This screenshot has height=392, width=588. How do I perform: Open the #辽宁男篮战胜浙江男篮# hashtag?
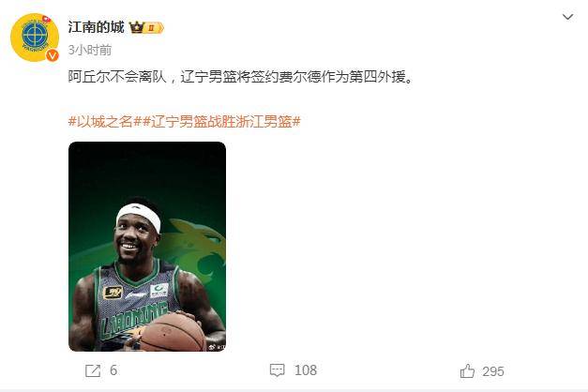221,122
